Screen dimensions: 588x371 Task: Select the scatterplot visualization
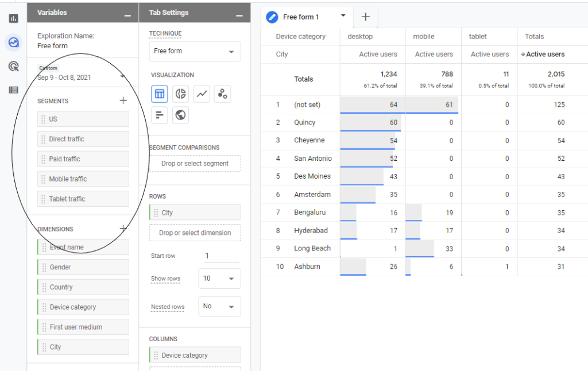point(222,94)
